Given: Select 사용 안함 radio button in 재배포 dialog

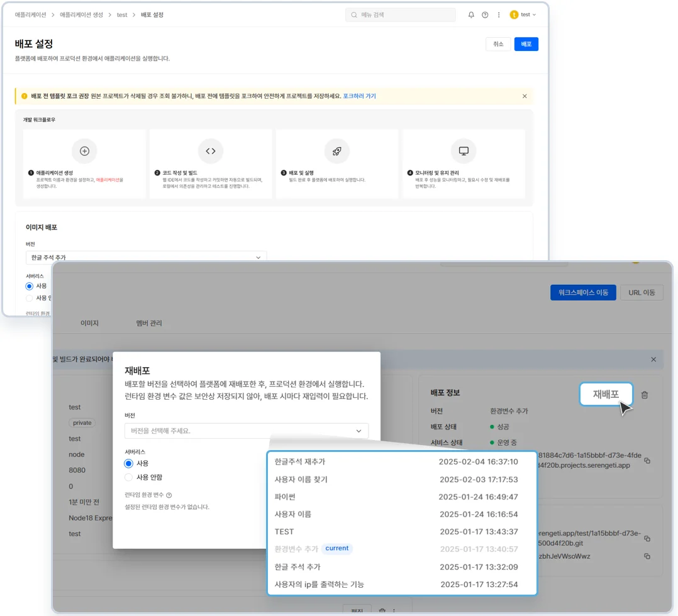Looking at the screenshot, I should (x=129, y=477).
